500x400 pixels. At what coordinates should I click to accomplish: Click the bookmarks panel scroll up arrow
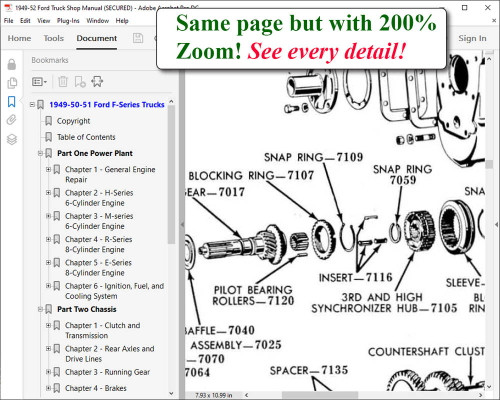(x=171, y=101)
